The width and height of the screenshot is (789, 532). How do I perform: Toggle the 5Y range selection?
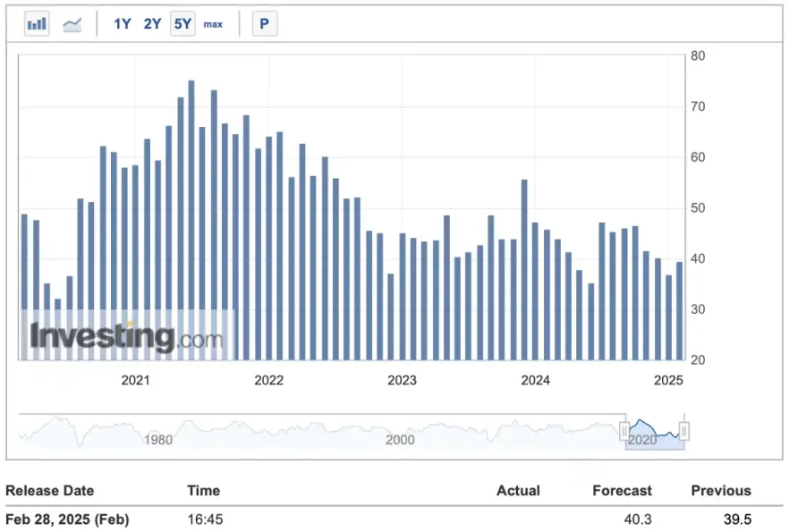click(x=182, y=24)
